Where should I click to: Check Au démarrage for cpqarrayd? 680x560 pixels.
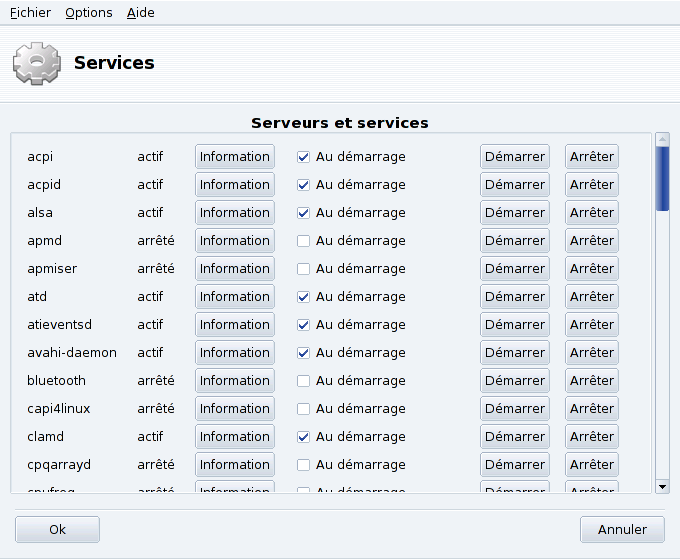click(303, 465)
